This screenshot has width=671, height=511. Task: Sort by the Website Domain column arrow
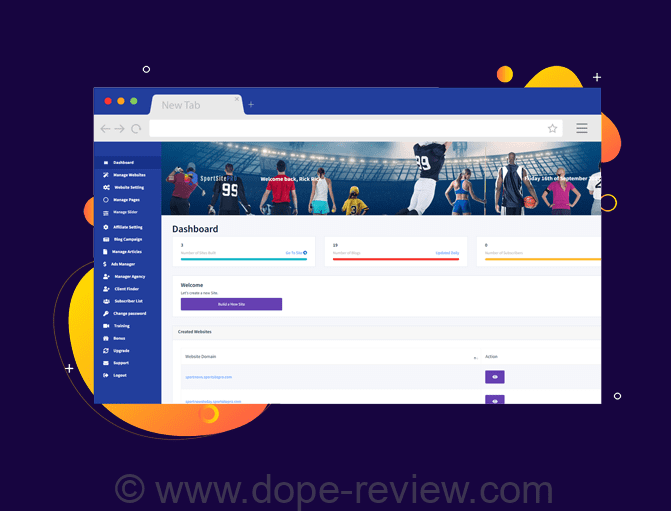click(x=475, y=357)
